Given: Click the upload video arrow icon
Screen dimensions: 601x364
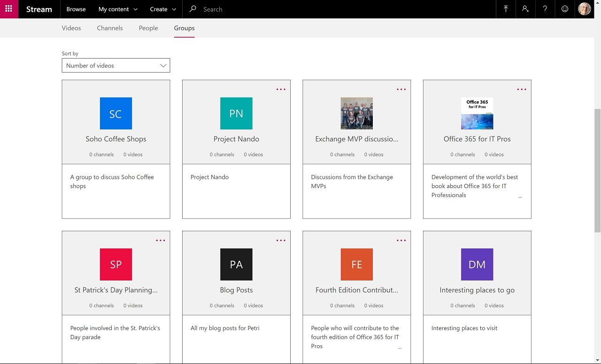Looking at the screenshot, I should click(x=506, y=9).
